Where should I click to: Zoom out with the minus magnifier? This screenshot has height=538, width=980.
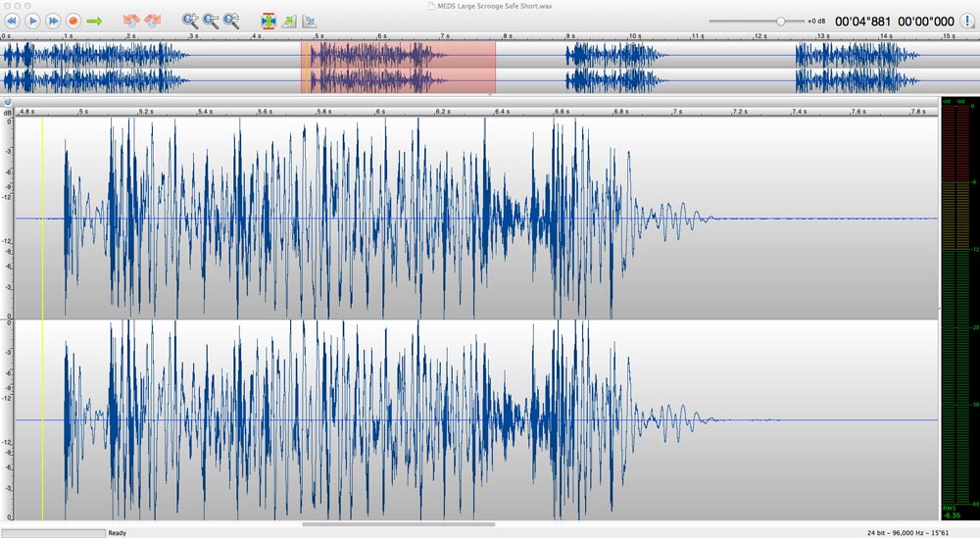point(211,21)
